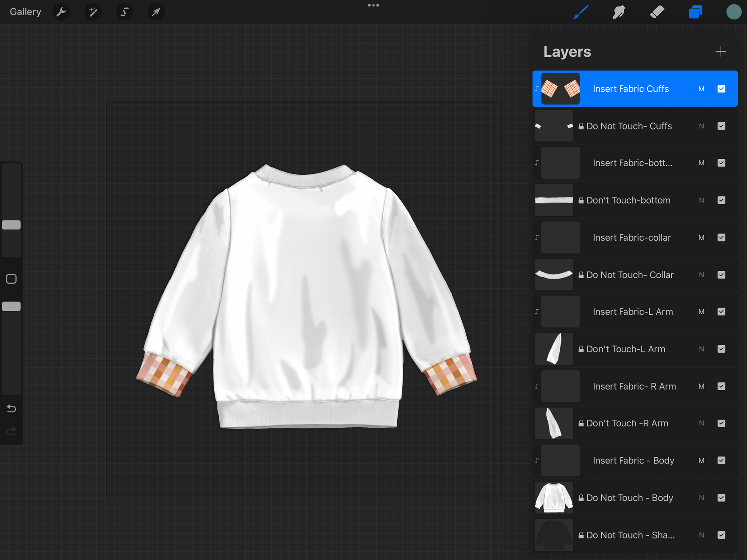Image resolution: width=747 pixels, height=560 pixels.
Task: Click the undo arrow in sidebar
Action: pos(11,409)
